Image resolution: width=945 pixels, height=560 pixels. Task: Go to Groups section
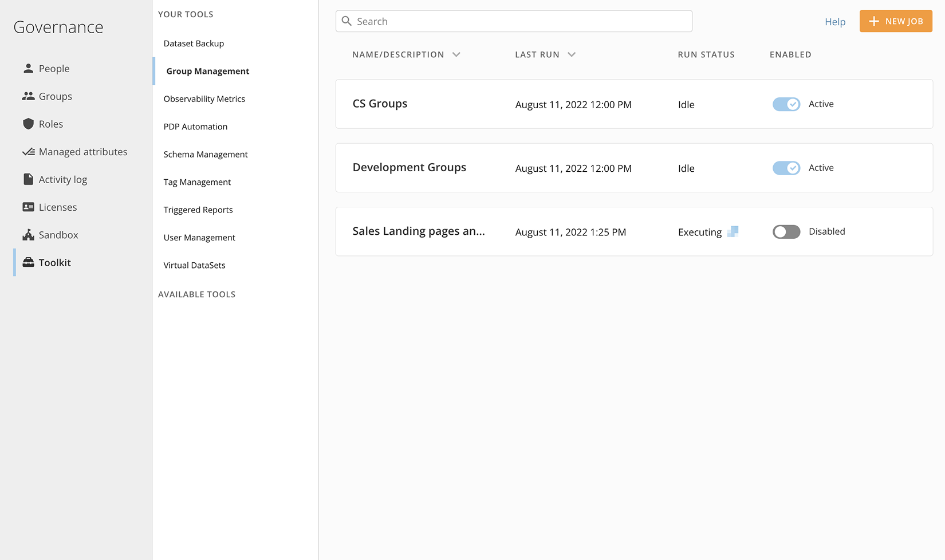tap(56, 96)
